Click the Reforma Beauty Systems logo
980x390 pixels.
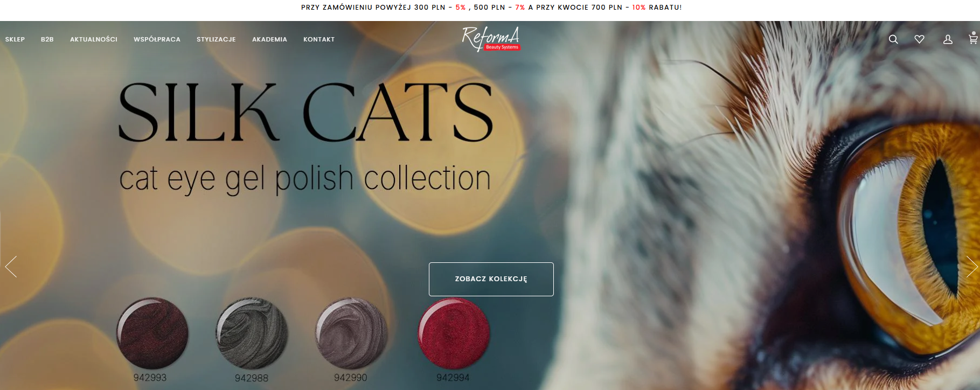[x=491, y=39]
